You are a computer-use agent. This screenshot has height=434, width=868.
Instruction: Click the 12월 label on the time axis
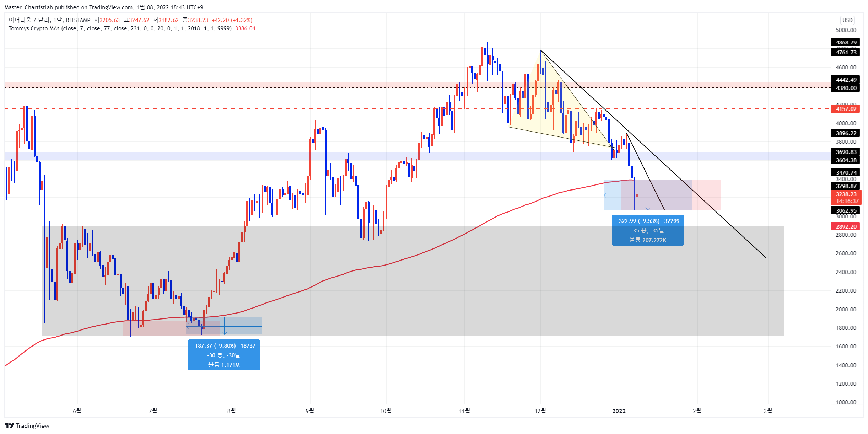click(540, 411)
